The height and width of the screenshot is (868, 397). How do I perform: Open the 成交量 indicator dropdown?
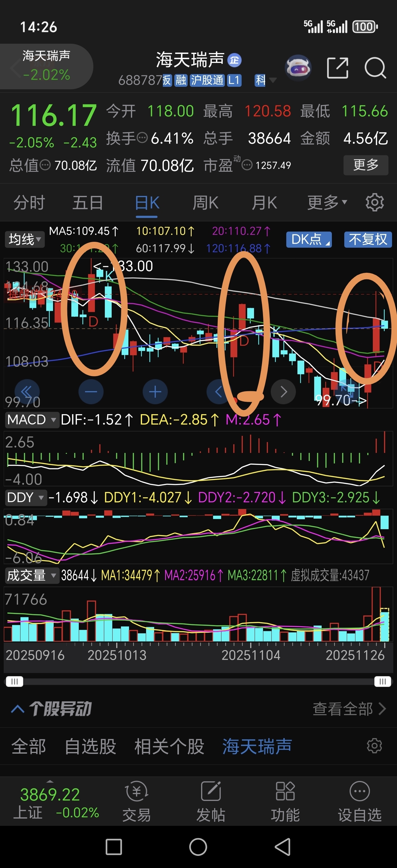tap(32, 575)
